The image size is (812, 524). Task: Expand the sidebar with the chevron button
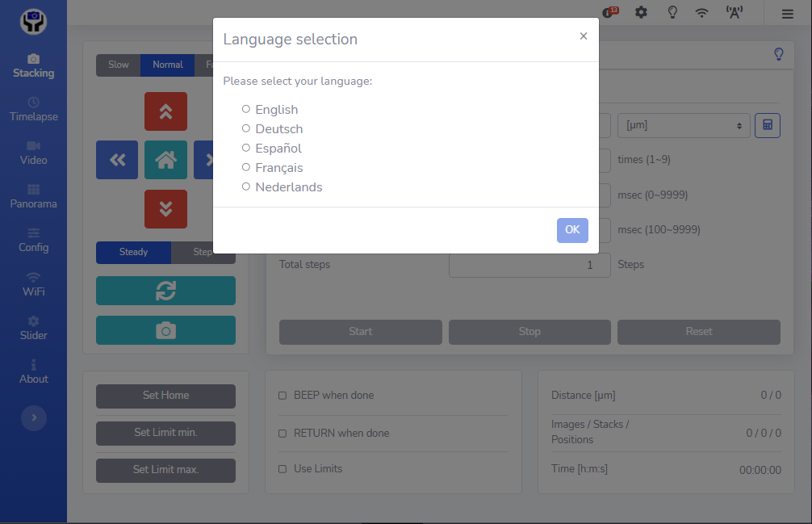pyautogui.click(x=33, y=417)
